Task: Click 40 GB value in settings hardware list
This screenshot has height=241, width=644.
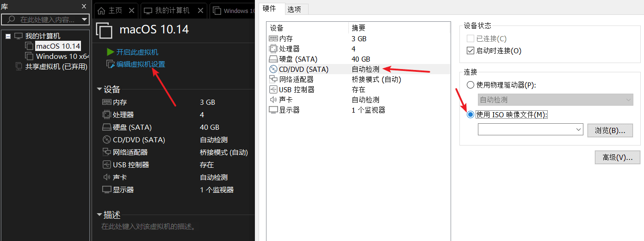Action: coord(361,59)
